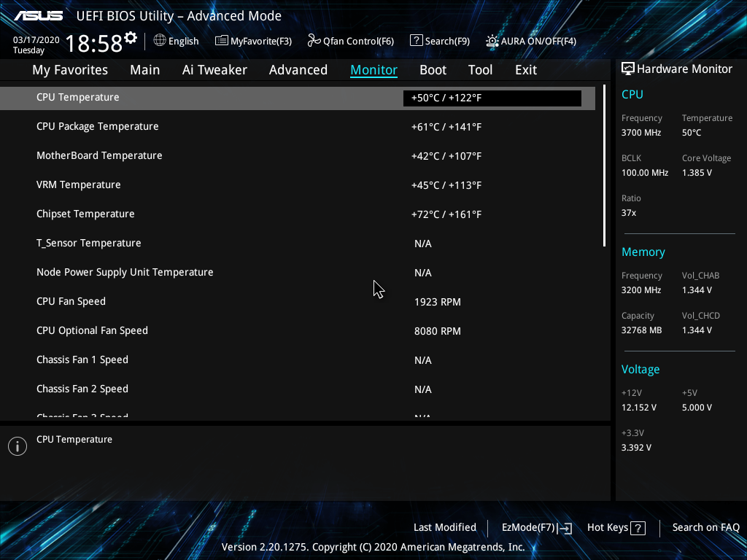The width and height of the screenshot is (747, 560).
Task: Click 100.00 MHz BCLK value
Action: (x=645, y=172)
